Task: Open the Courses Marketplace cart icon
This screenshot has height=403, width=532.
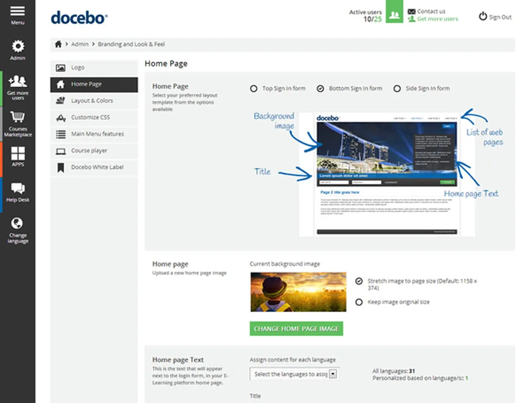Action: tap(18, 117)
